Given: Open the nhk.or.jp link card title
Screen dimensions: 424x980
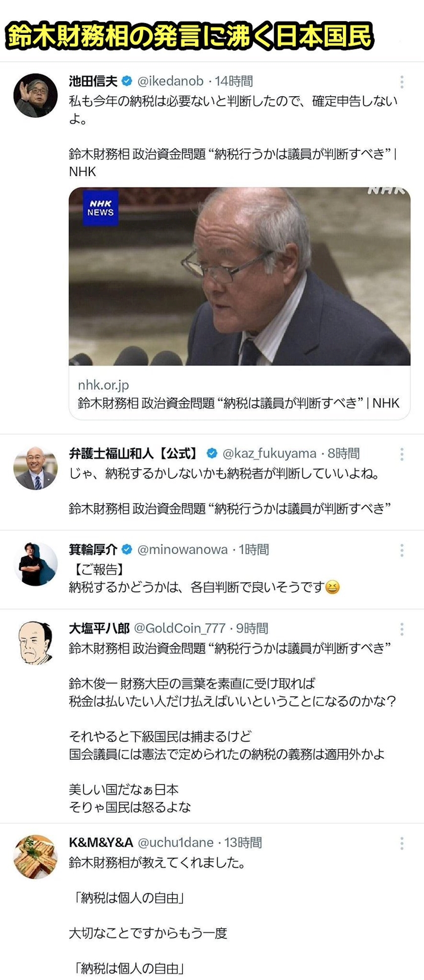Looking at the screenshot, I should click(x=238, y=403).
